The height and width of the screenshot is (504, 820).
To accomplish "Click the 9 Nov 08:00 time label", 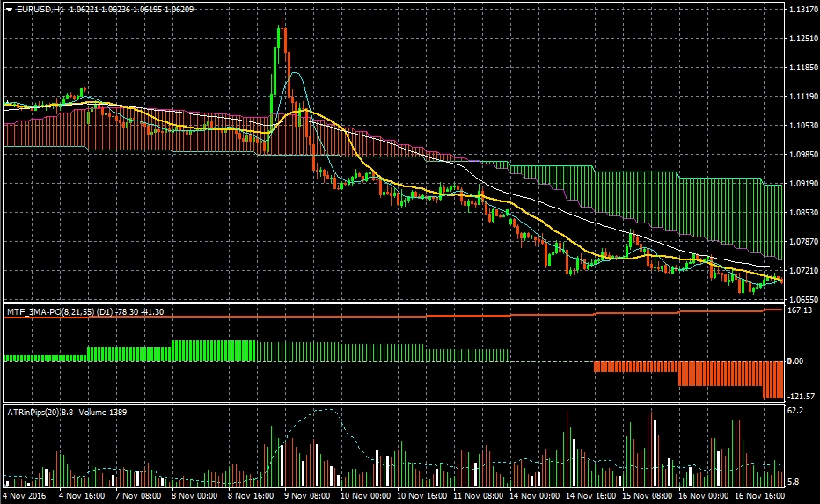I will click(307, 495).
